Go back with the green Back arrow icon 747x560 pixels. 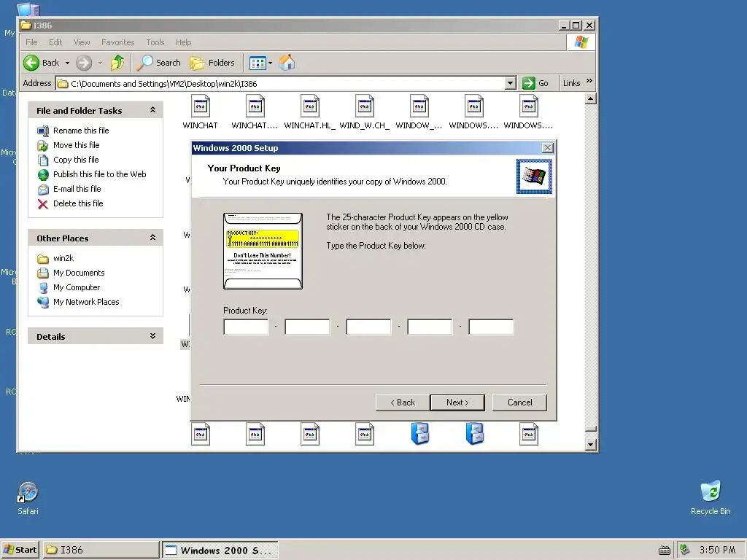tap(31, 63)
